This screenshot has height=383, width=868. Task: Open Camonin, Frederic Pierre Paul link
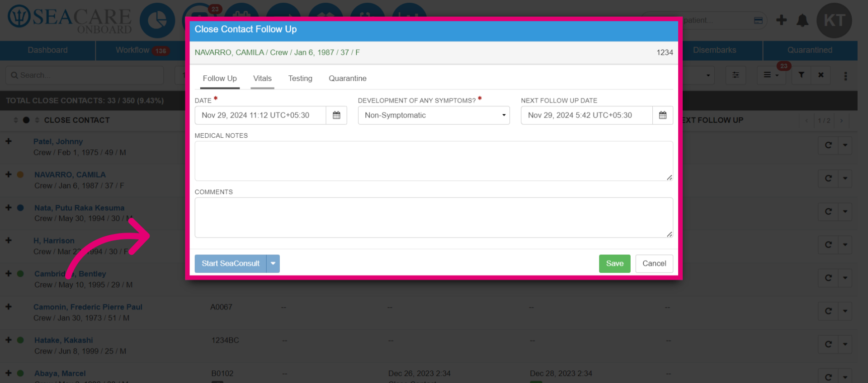88,307
